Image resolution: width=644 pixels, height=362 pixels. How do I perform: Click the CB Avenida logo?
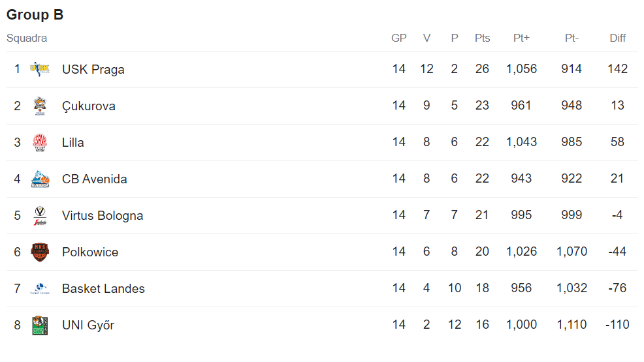pos(40,179)
